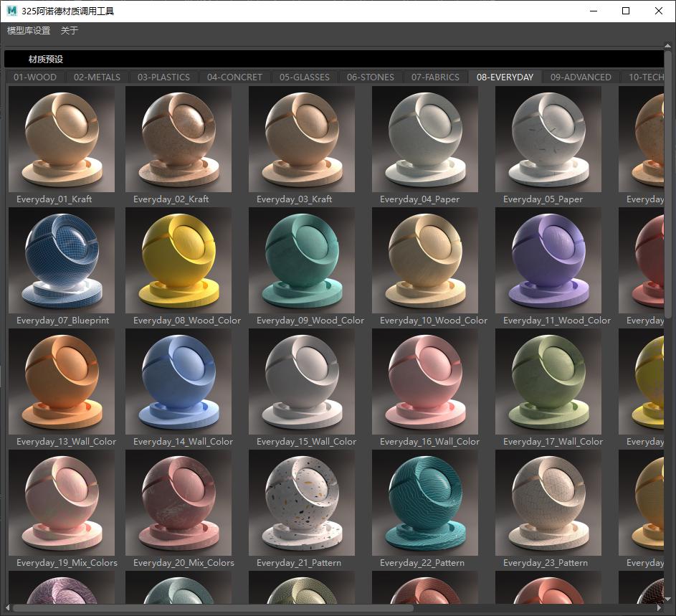Click the 材质预设 header bar
This screenshot has width=676, height=616.
tap(333, 59)
